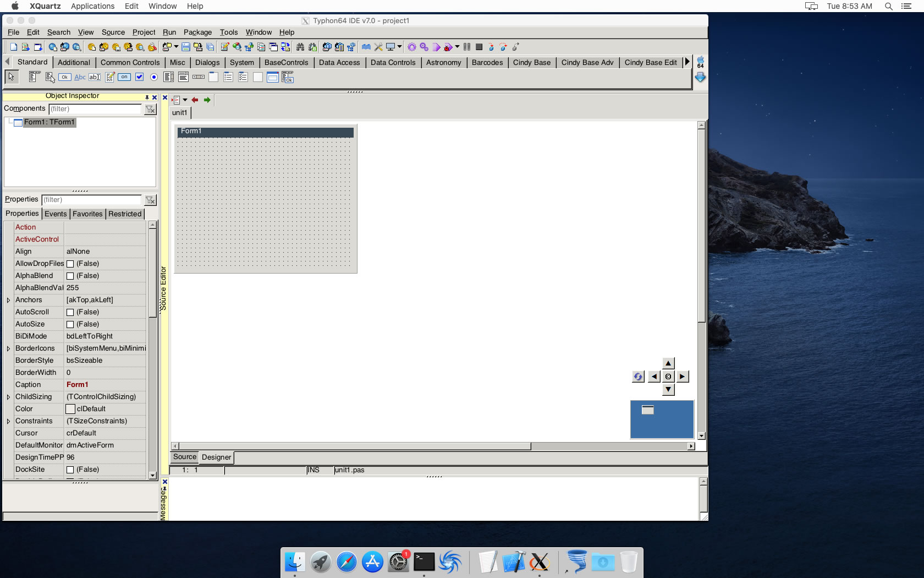
Task: Switch to the Events tab
Action: coord(56,214)
